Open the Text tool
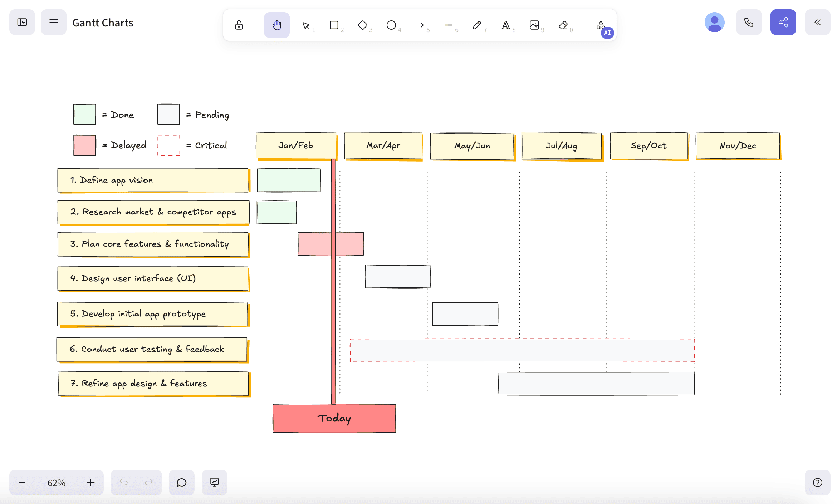This screenshot has width=837, height=504. (x=506, y=25)
